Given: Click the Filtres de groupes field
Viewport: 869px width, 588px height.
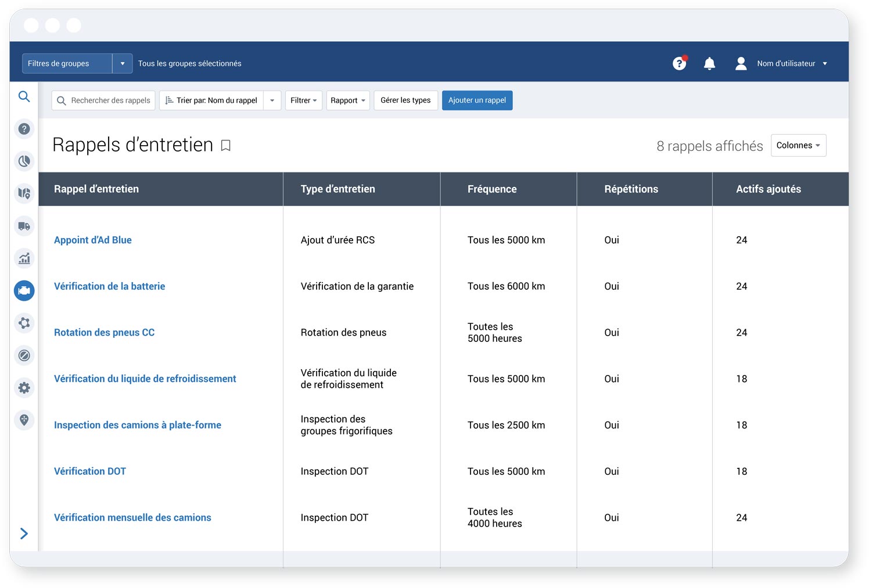Looking at the screenshot, I should pos(67,63).
